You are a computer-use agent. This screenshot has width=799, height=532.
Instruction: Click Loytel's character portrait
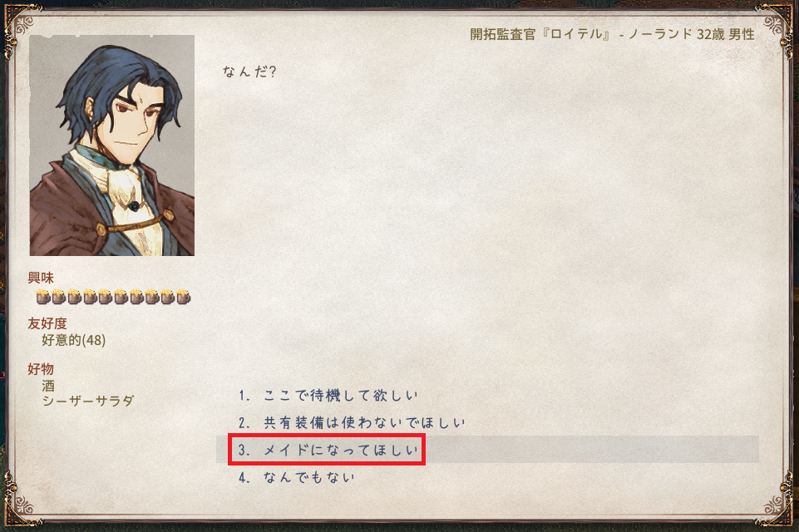[x=112, y=145]
